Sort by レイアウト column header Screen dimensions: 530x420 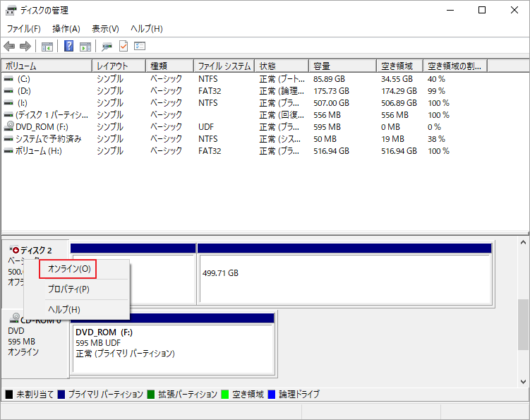click(119, 66)
